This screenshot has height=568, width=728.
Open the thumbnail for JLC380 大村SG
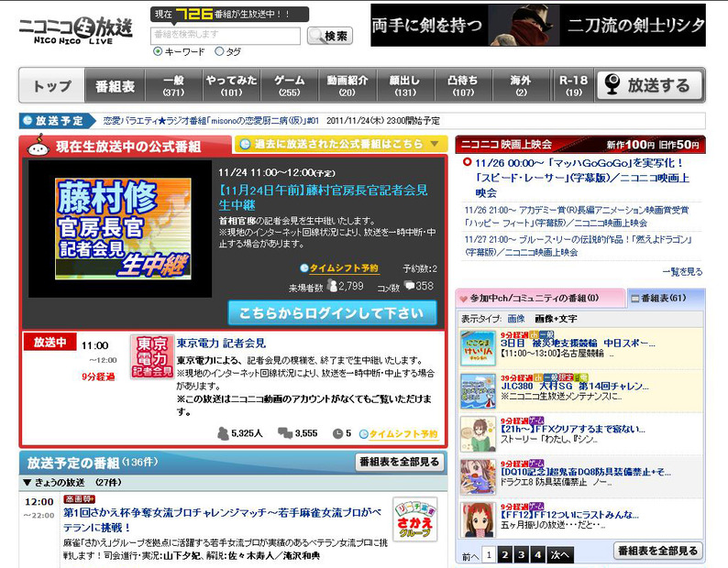point(479,391)
